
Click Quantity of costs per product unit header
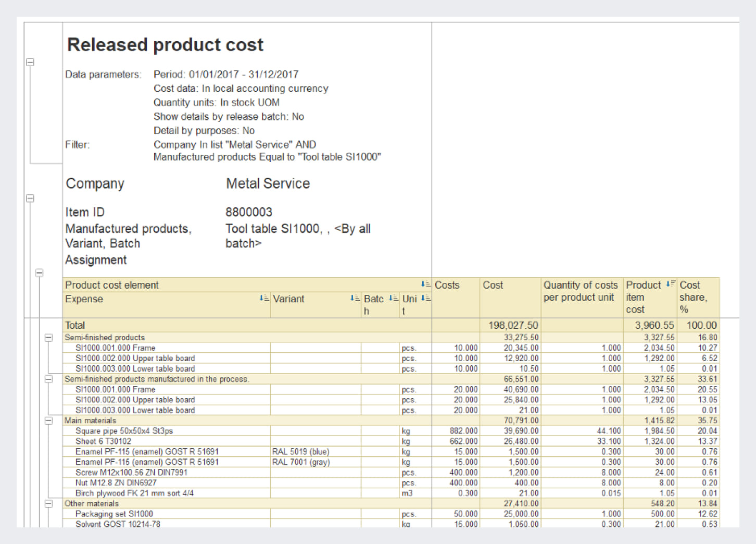pos(581,291)
